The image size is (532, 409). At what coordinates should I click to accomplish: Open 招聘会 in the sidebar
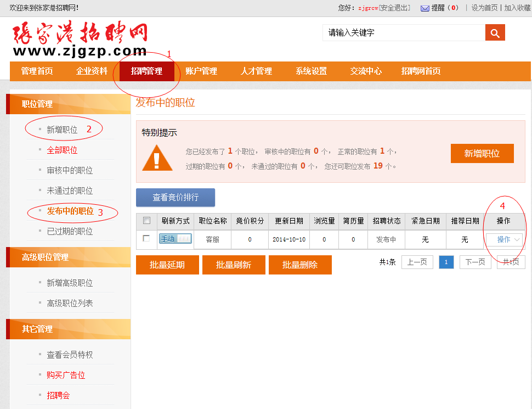pos(58,395)
